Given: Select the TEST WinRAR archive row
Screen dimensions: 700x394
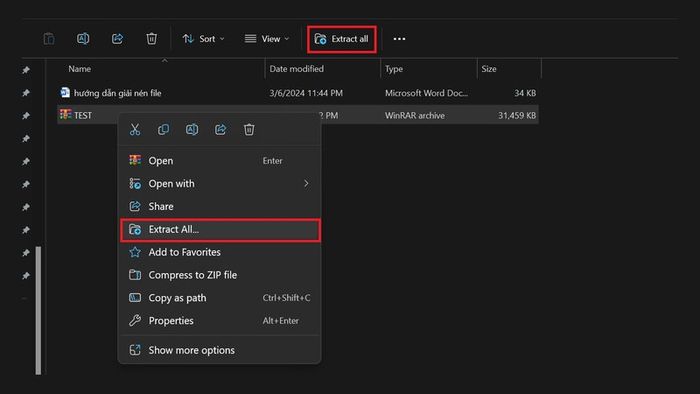Looking at the screenshot, I should click(x=298, y=115).
